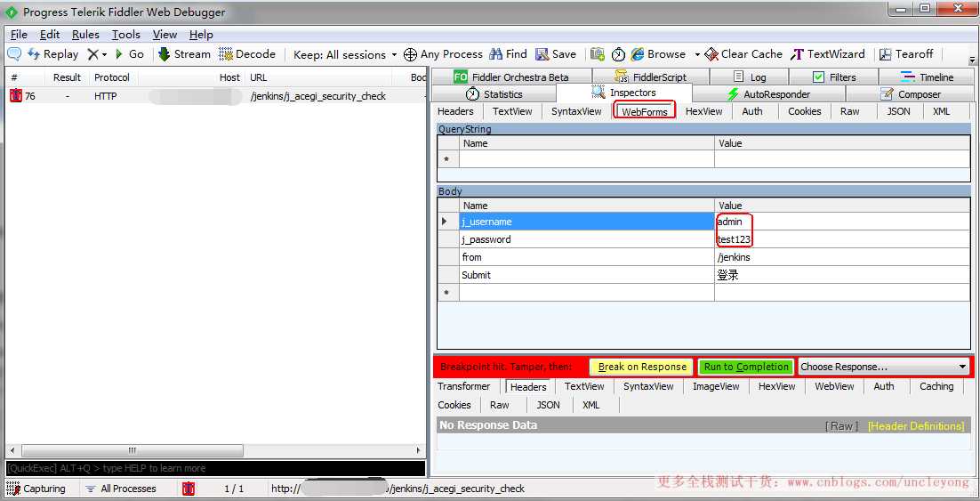The width and height of the screenshot is (980, 501).
Task: Click the j_password name cell
Action: [x=587, y=239]
